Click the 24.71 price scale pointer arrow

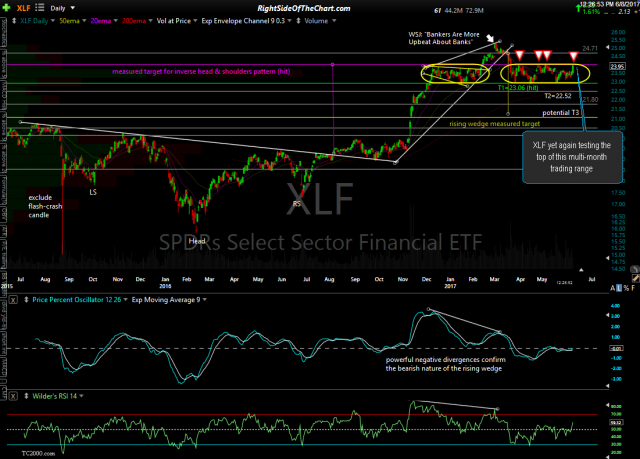608,48
